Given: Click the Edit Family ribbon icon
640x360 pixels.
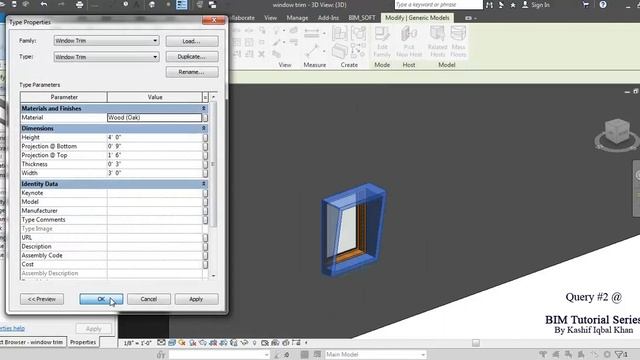Looking at the screenshot, I should 382,42.
